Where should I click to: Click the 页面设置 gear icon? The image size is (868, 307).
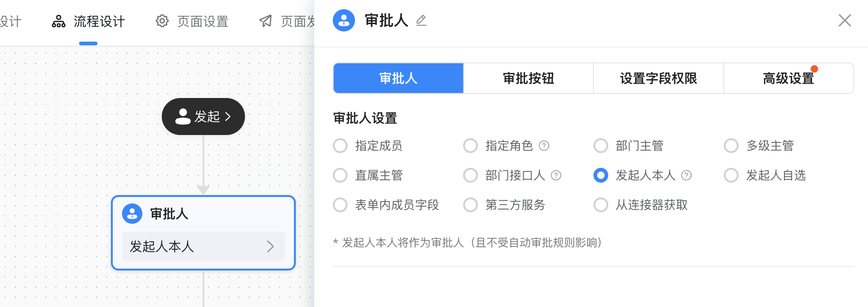coord(162,21)
